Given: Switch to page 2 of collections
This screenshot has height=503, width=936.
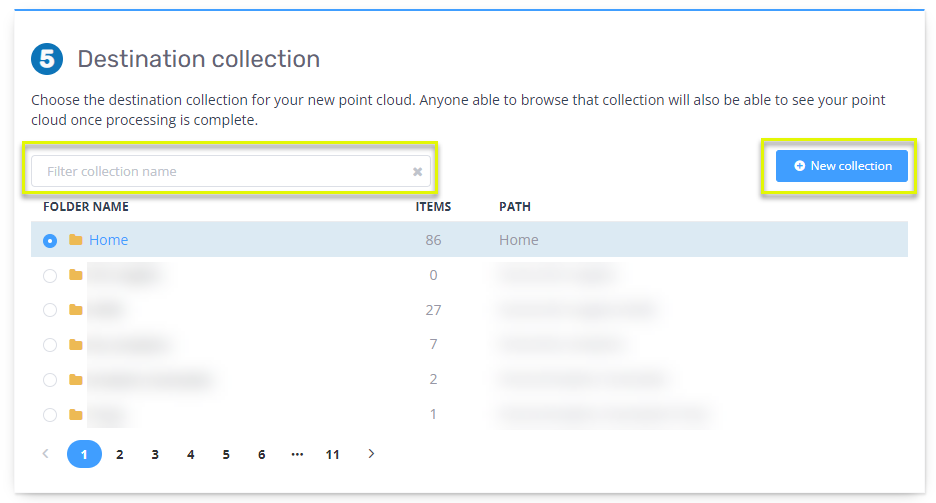Looking at the screenshot, I should coord(120,454).
